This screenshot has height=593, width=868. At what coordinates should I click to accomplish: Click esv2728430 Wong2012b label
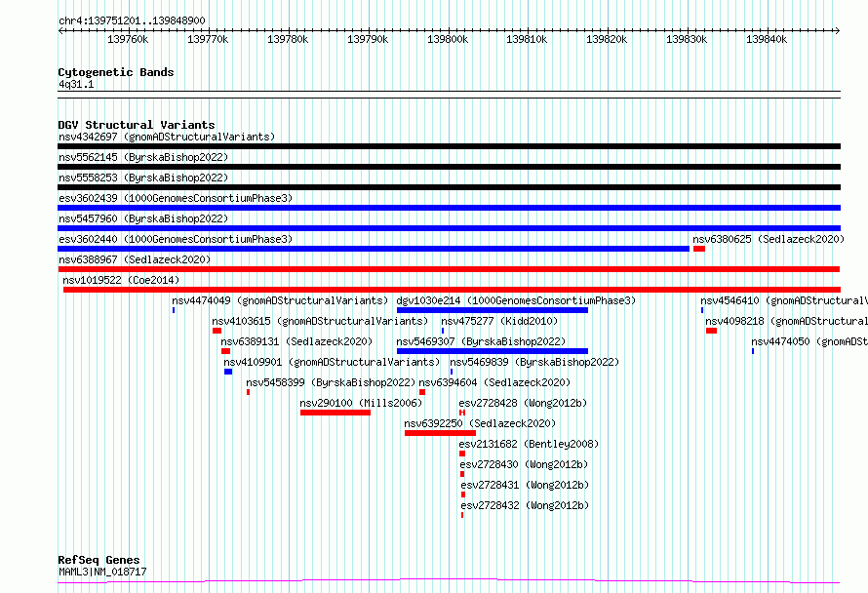coord(524,464)
